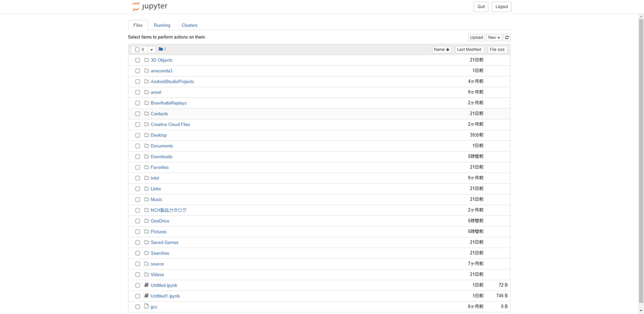Check the box for 3D Objects

(x=137, y=60)
